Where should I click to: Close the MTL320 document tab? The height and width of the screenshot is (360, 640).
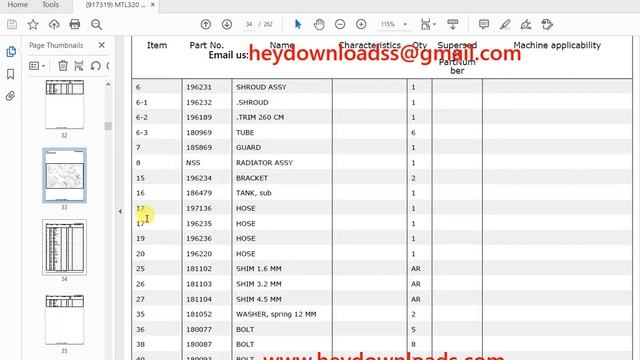coord(153,5)
